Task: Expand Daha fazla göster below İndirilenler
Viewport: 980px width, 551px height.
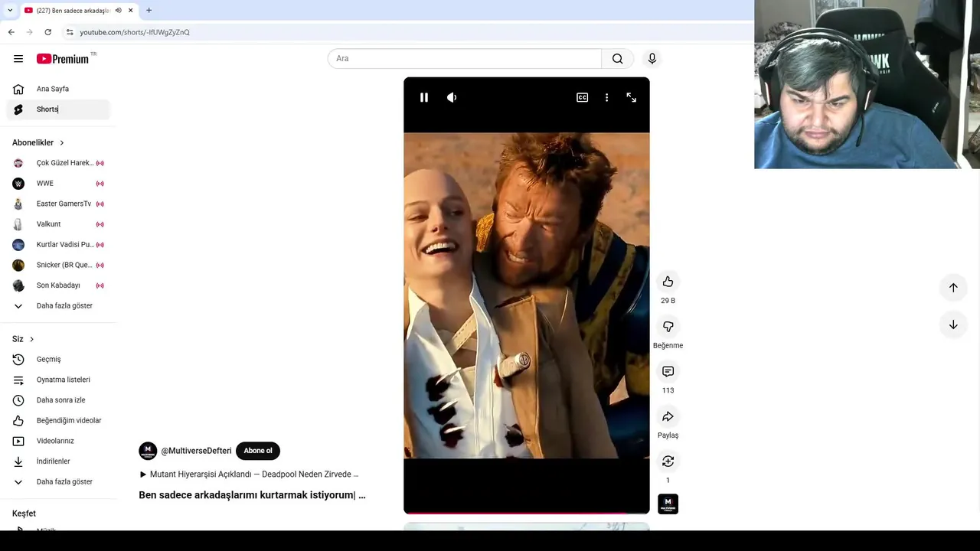Action: (58, 481)
